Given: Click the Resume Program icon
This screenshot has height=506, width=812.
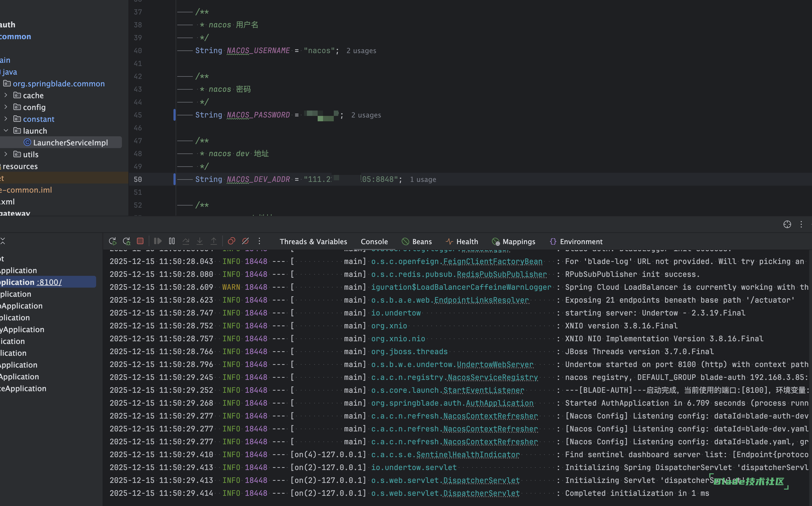Looking at the screenshot, I should (158, 241).
